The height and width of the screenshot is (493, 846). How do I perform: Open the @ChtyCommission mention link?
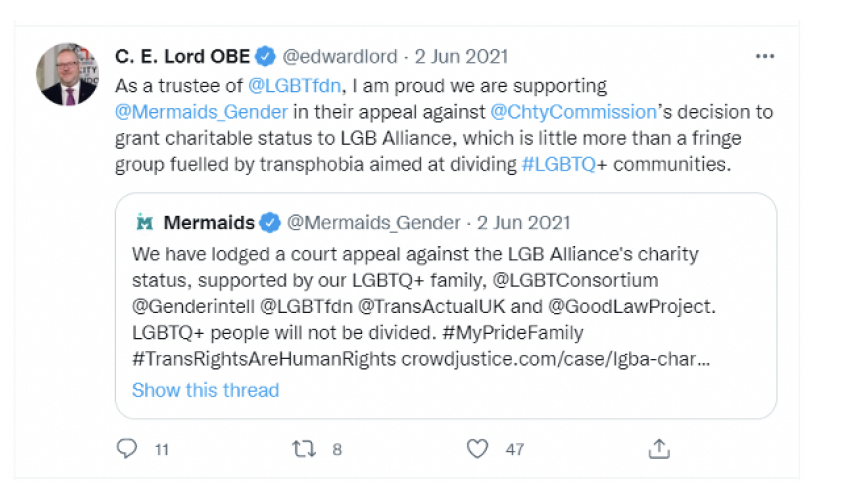tap(573, 112)
